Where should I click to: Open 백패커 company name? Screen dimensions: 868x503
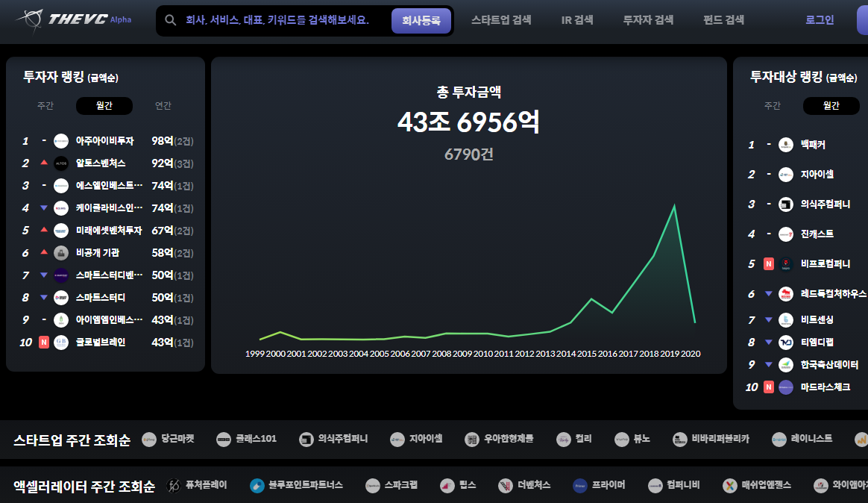(x=813, y=145)
